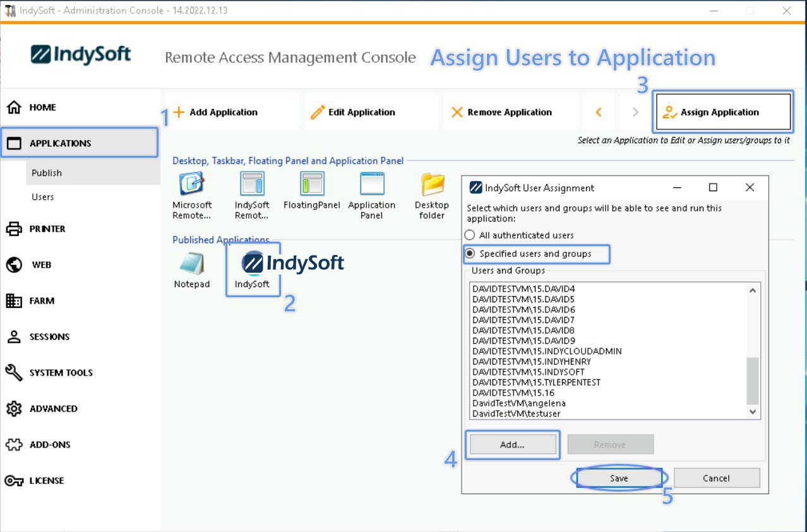
Task: Cancel the user assignment dialog
Action: (716, 478)
